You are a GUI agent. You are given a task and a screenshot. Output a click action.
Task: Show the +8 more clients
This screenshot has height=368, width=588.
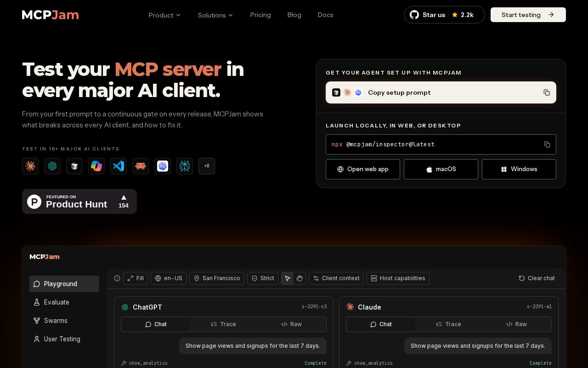coord(207,166)
